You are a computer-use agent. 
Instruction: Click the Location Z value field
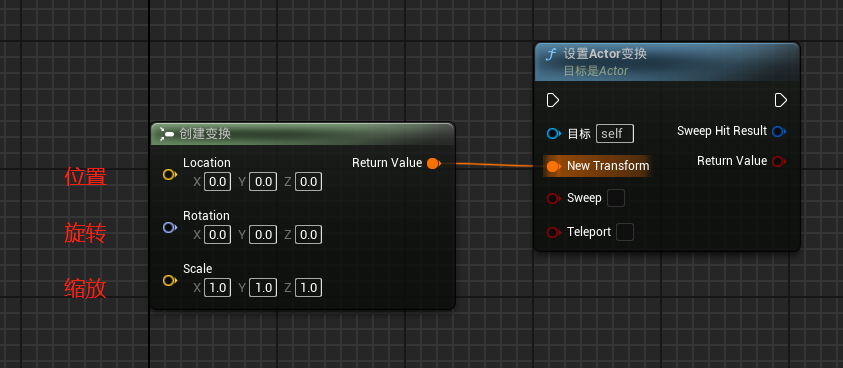[x=309, y=182]
